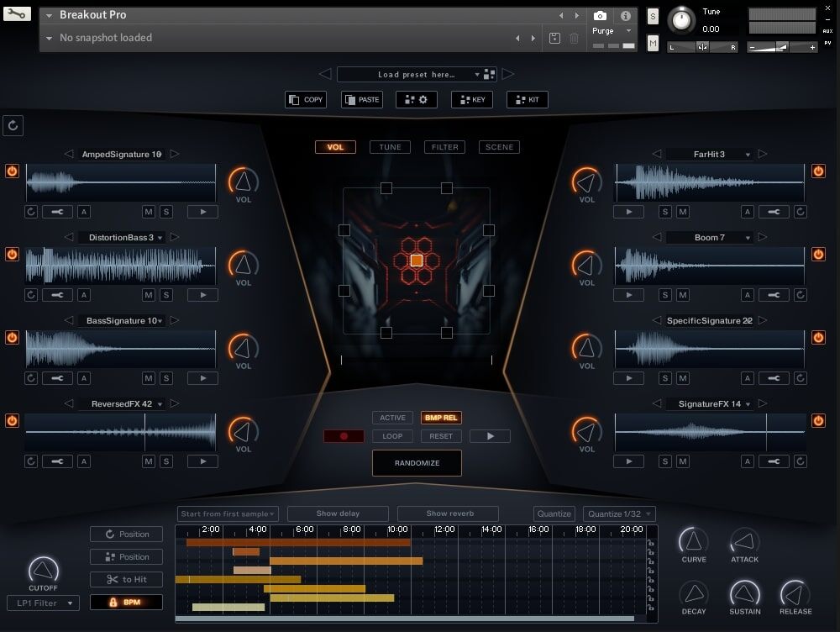Select the reverse icon under AmpedSignature 10
840x632 pixels.
[31, 212]
